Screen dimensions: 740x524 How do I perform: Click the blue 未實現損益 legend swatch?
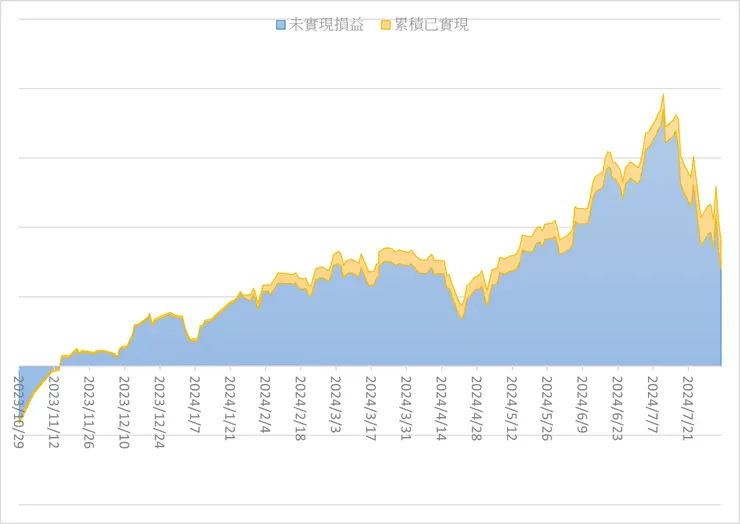(x=281, y=25)
